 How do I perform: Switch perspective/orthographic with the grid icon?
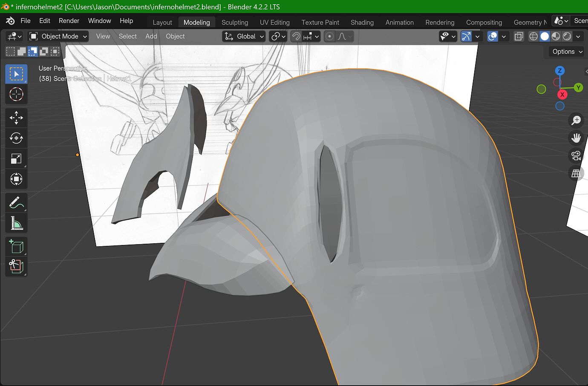click(x=576, y=173)
